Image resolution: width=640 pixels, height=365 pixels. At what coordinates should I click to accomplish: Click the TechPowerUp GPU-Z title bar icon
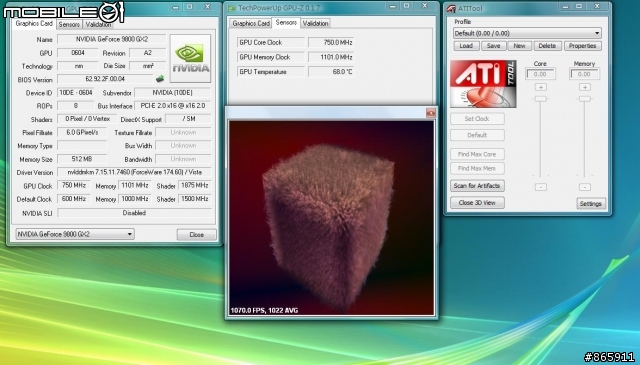[232, 8]
